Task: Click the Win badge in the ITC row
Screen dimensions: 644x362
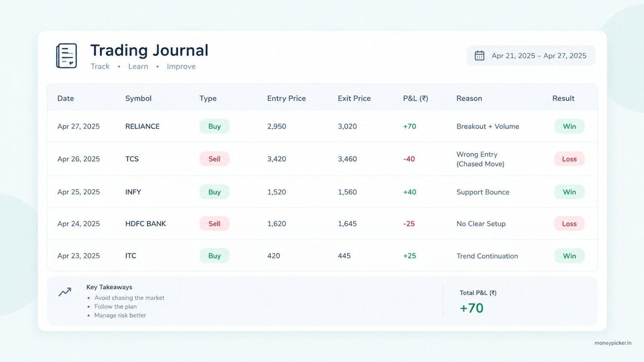Action: [569, 255]
